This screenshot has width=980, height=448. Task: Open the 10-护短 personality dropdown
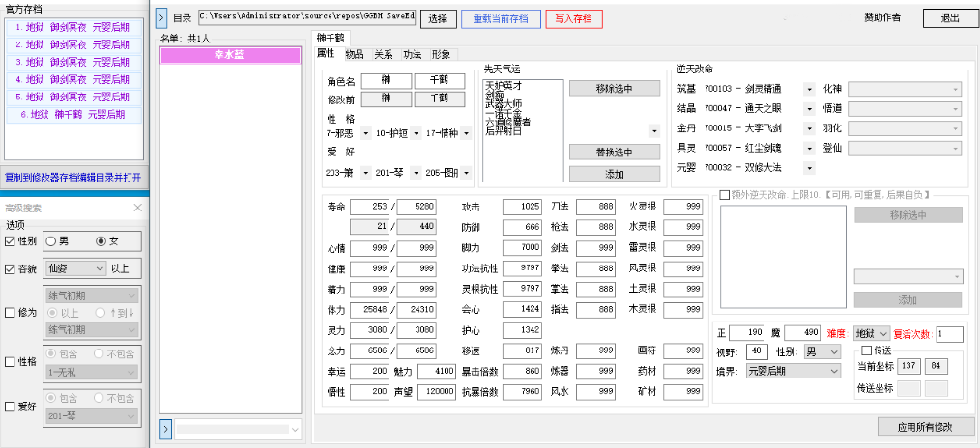(417, 133)
